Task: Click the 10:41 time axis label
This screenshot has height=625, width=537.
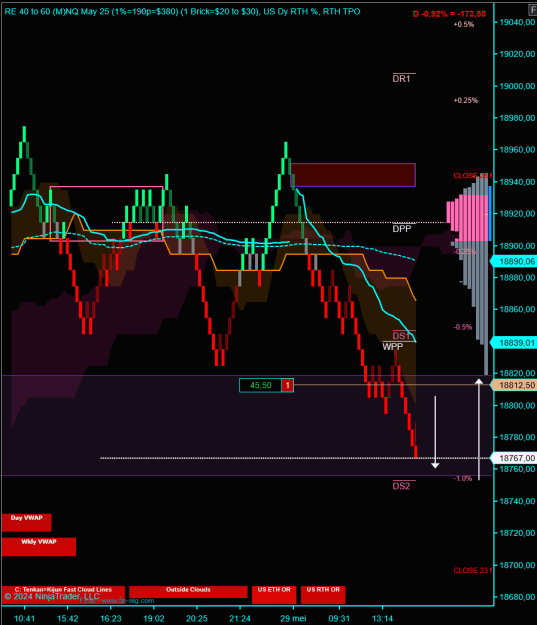Action: [x=24, y=618]
